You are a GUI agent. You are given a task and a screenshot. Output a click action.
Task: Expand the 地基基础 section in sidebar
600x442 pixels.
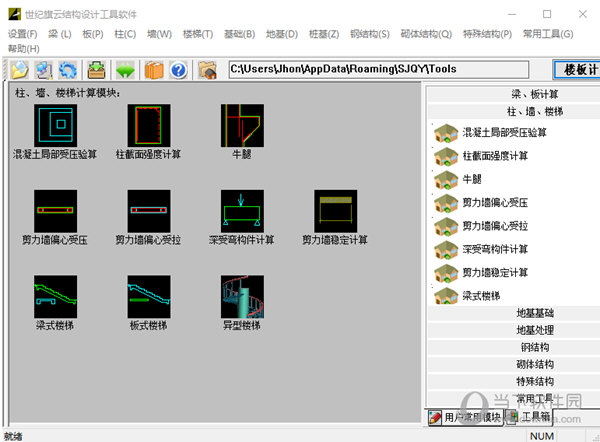click(x=512, y=313)
